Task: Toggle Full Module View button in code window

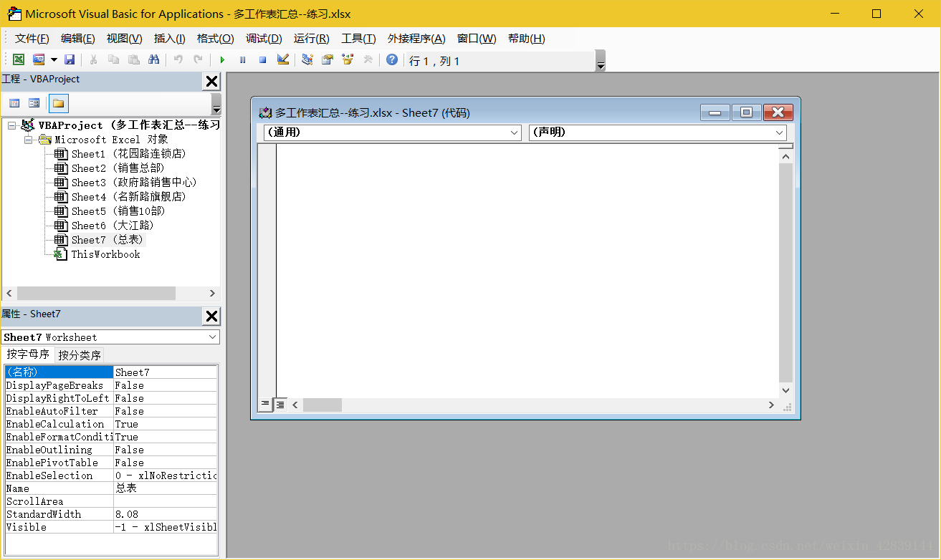Action: [280, 404]
